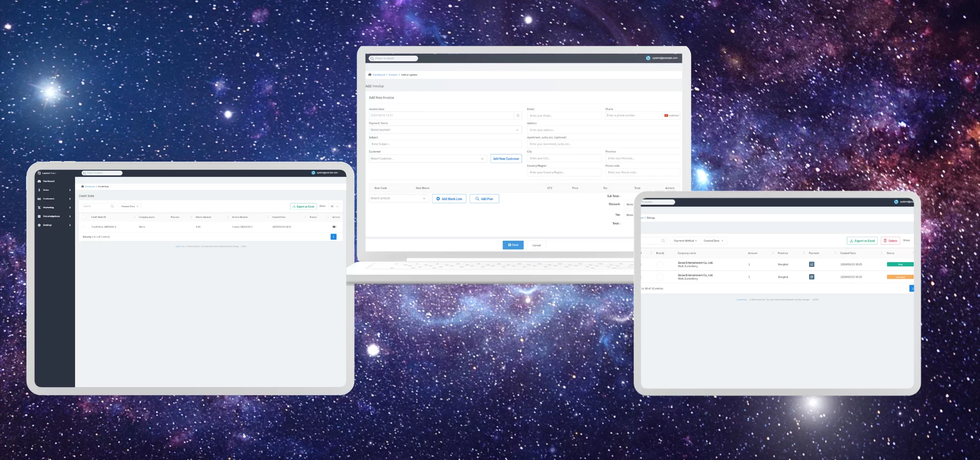
Task: Click the Actions icon on Credit Note 14022022-1 row
Action: point(334,226)
